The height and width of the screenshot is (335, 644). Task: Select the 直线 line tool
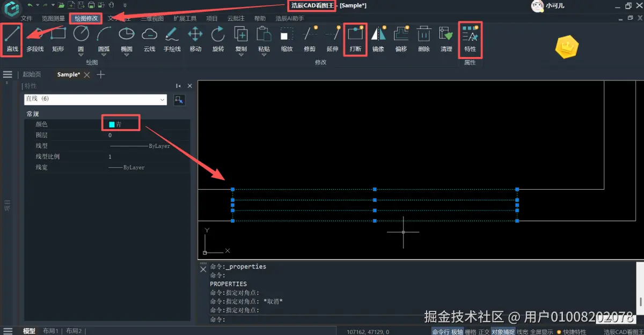(12, 39)
